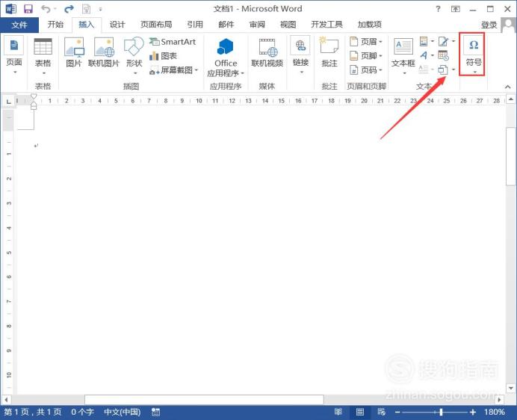Switch to the 邮件 Mailings tab
Image resolution: width=517 pixels, height=420 pixels.
click(226, 25)
